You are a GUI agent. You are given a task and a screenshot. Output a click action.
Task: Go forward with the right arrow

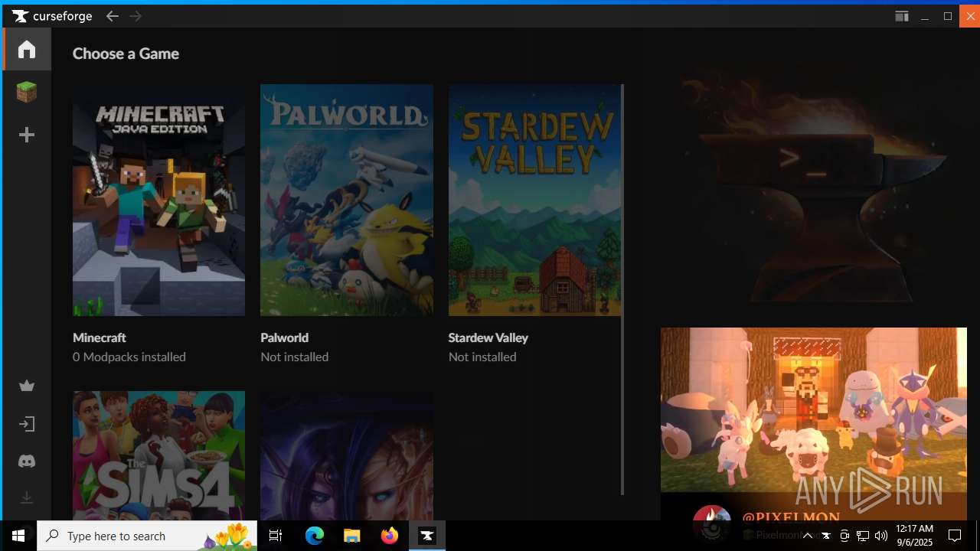(x=136, y=16)
